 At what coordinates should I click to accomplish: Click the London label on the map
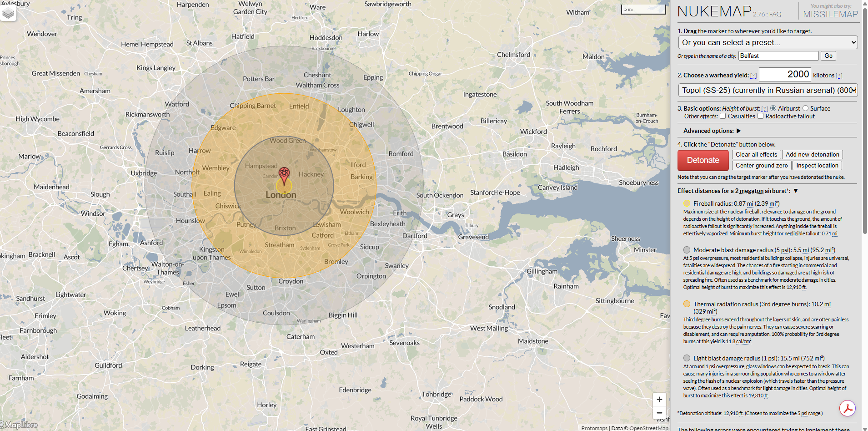(x=281, y=195)
